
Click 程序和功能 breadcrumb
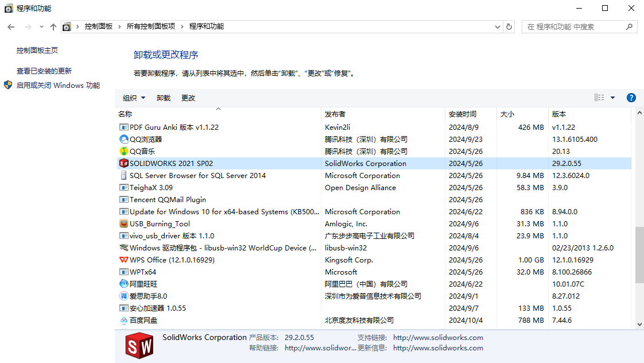207,26
